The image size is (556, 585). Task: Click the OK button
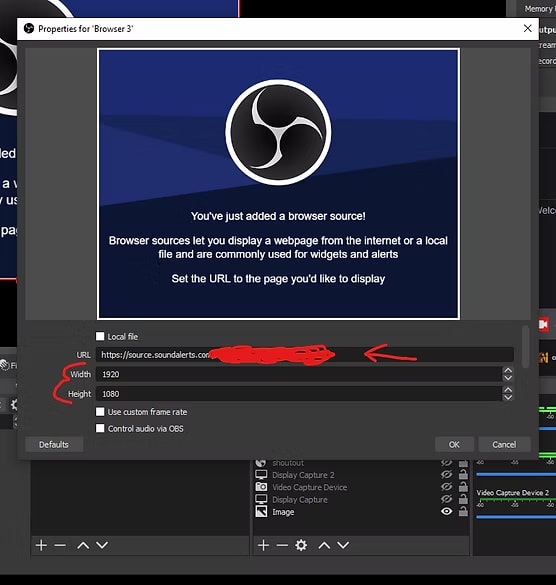click(x=454, y=445)
